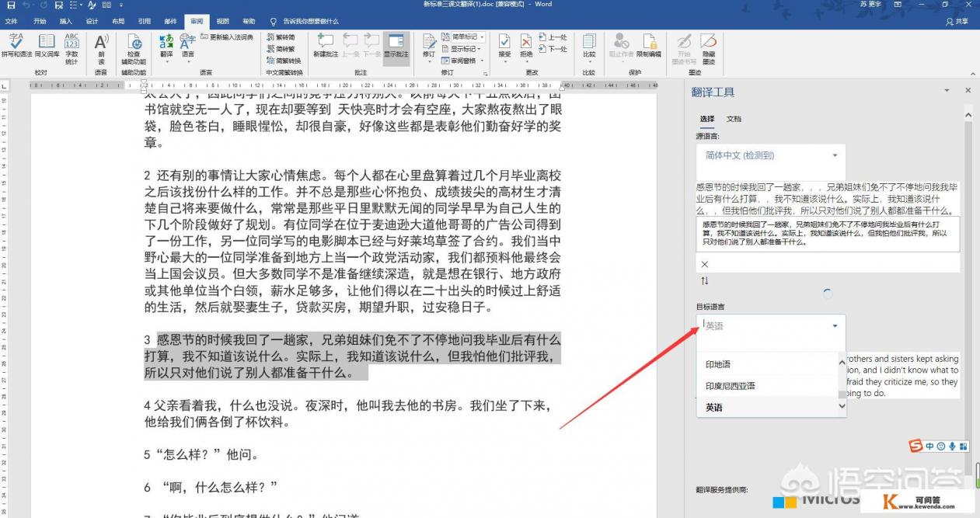Screen dimensions: 980x518
Task: Convert Traditional to Simplified (繁转简)
Action: 281,37
